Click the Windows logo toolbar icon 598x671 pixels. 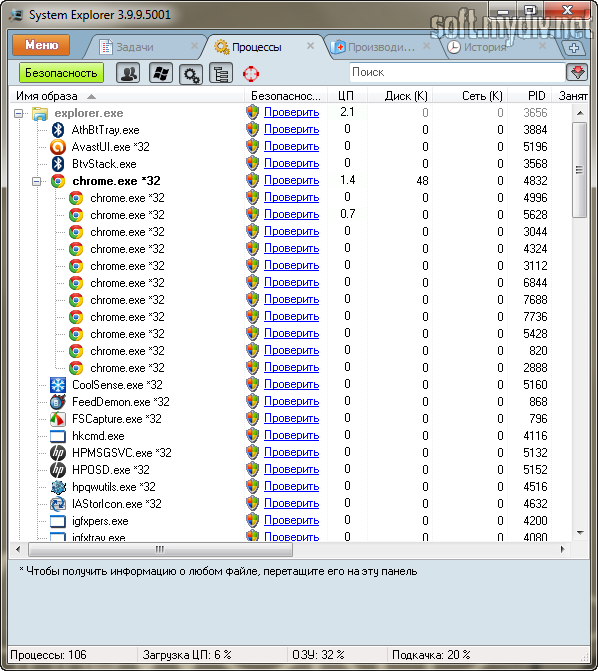pyautogui.click(x=161, y=73)
